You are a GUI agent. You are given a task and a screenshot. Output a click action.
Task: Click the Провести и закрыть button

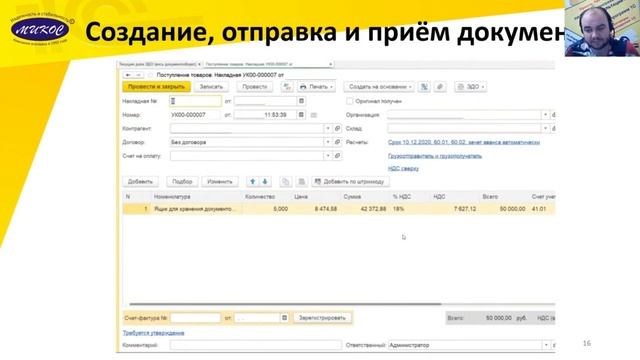[x=156, y=87]
